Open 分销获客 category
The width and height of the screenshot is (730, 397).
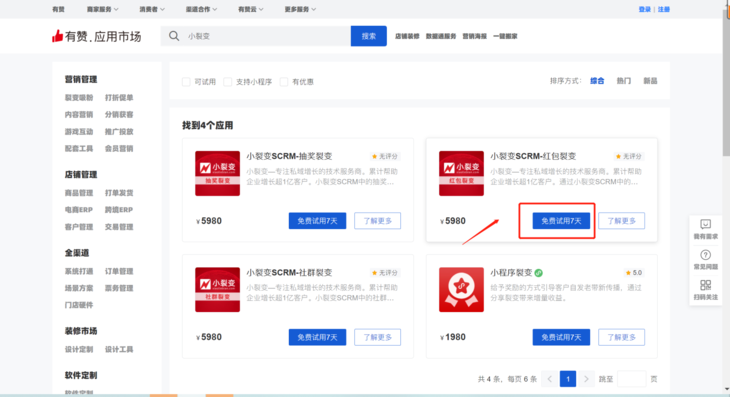click(119, 114)
